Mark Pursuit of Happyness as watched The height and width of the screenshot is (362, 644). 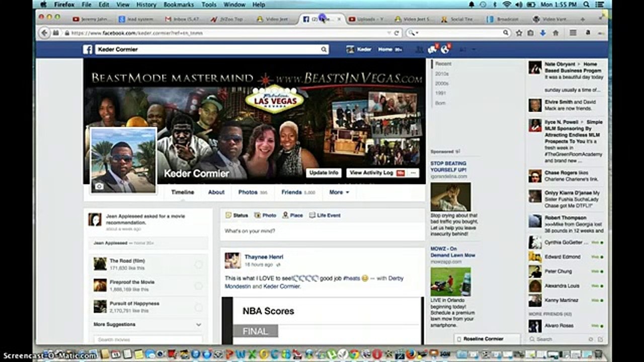(198, 307)
